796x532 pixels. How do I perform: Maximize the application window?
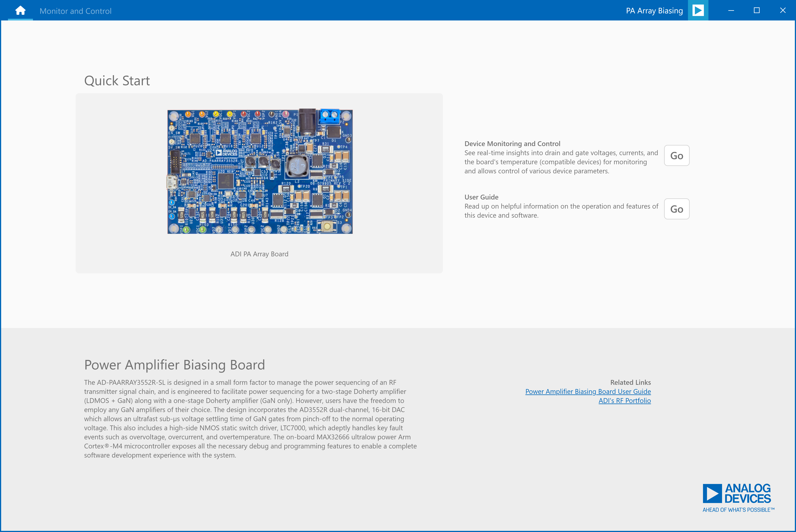(x=756, y=10)
